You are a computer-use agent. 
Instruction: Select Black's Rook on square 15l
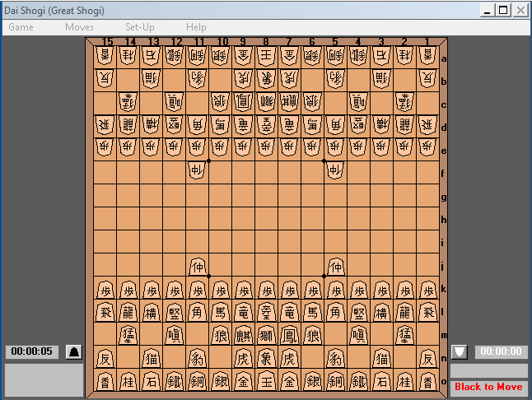(x=105, y=313)
